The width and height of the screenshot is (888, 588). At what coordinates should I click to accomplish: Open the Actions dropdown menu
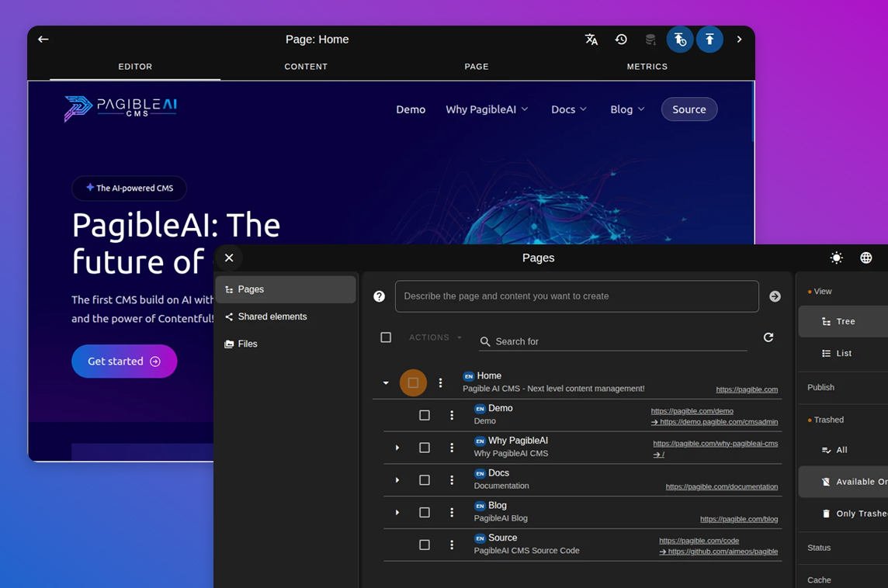(435, 337)
